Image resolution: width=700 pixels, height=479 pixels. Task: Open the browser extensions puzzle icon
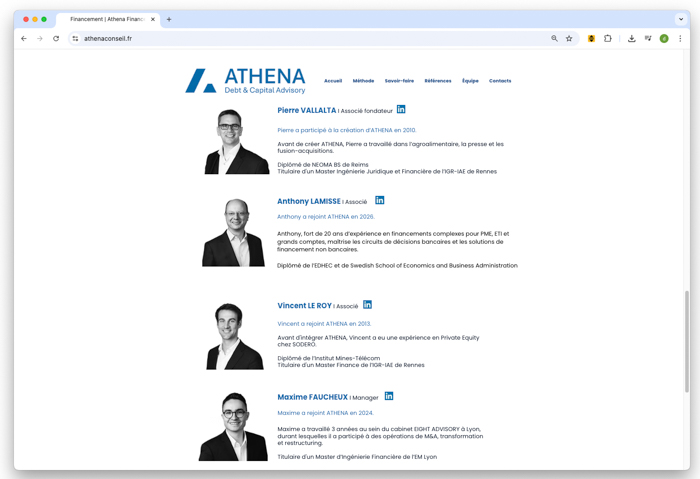pyautogui.click(x=608, y=38)
